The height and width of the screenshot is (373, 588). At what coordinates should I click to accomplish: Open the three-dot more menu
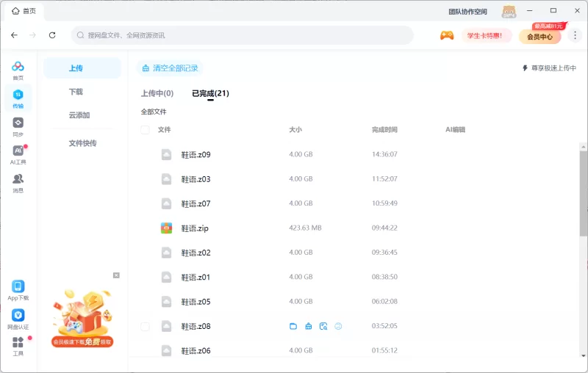(575, 35)
